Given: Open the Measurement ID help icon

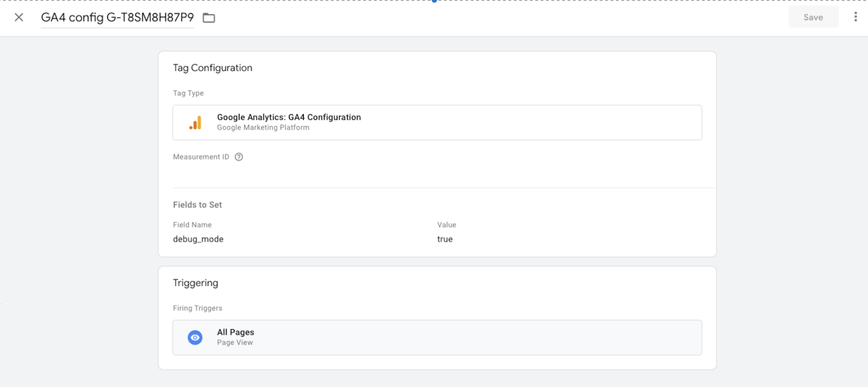Looking at the screenshot, I should (x=238, y=157).
